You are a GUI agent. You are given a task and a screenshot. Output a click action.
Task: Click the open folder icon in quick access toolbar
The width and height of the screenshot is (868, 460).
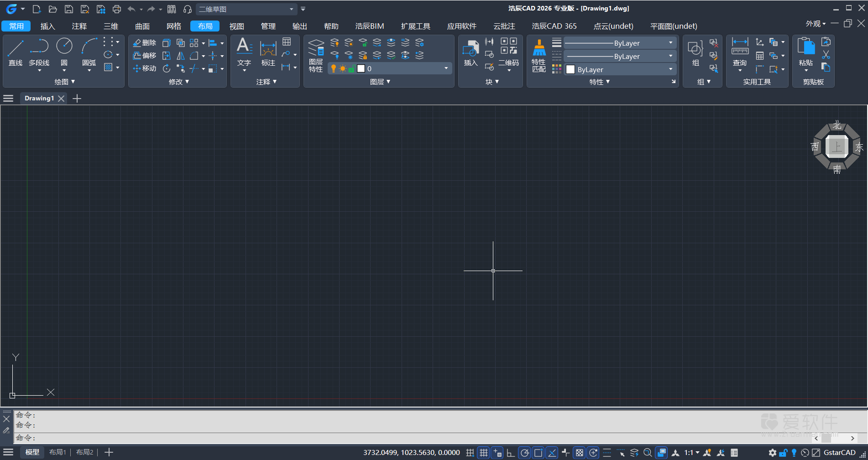(x=52, y=9)
